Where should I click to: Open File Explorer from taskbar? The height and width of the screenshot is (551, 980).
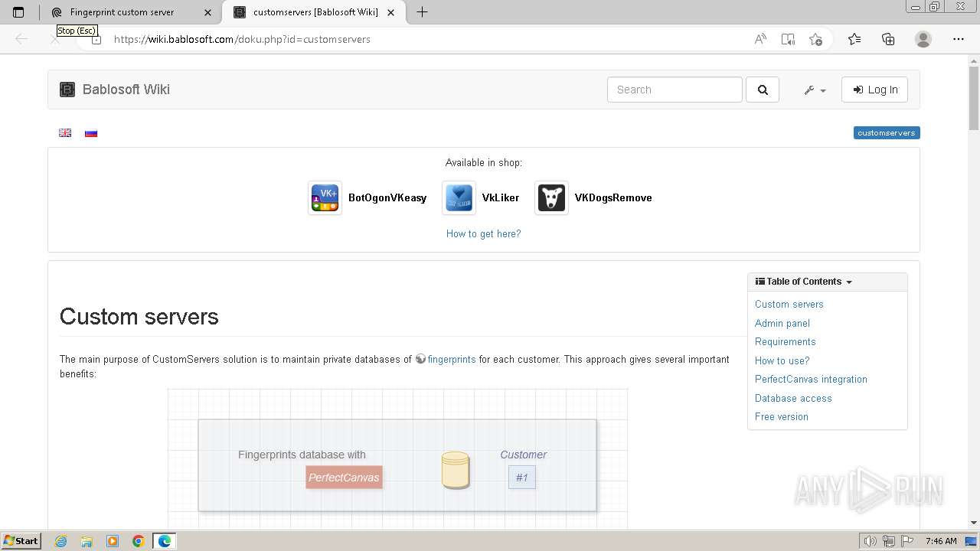(87, 541)
